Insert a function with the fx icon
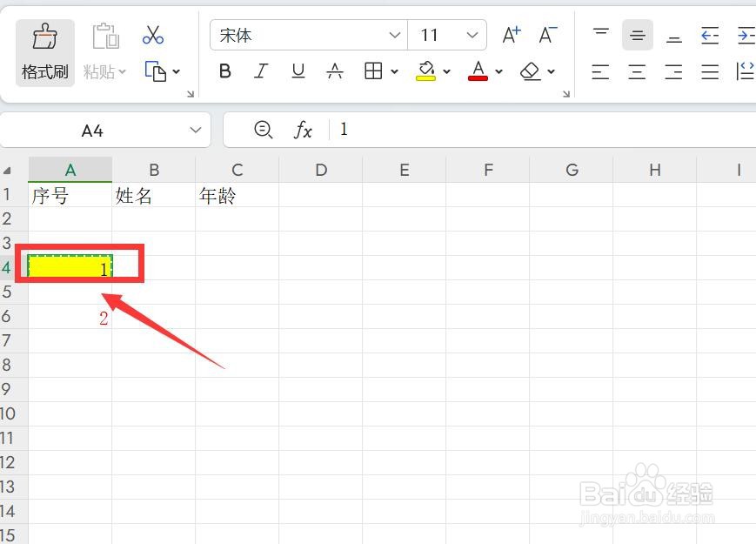This screenshot has width=756, height=544. tap(303, 129)
